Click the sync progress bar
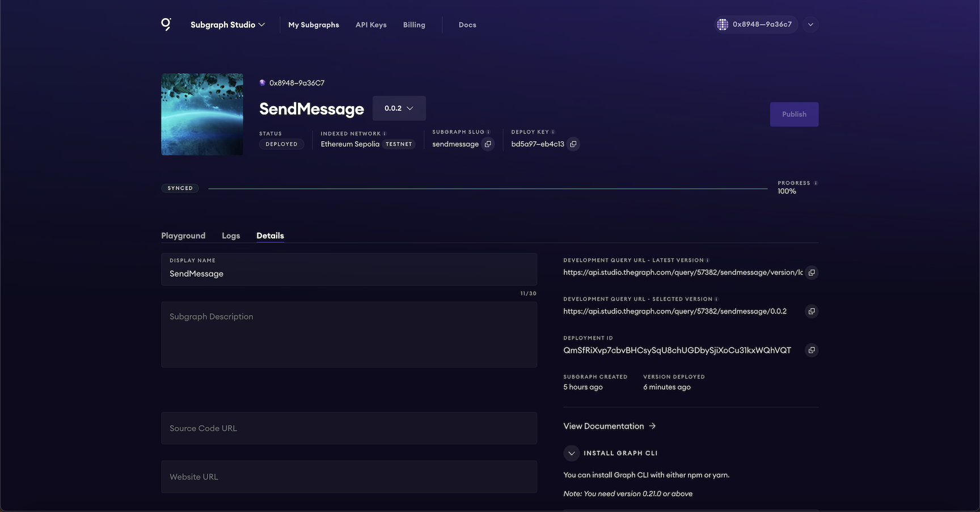The width and height of the screenshot is (980, 512). (x=488, y=188)
